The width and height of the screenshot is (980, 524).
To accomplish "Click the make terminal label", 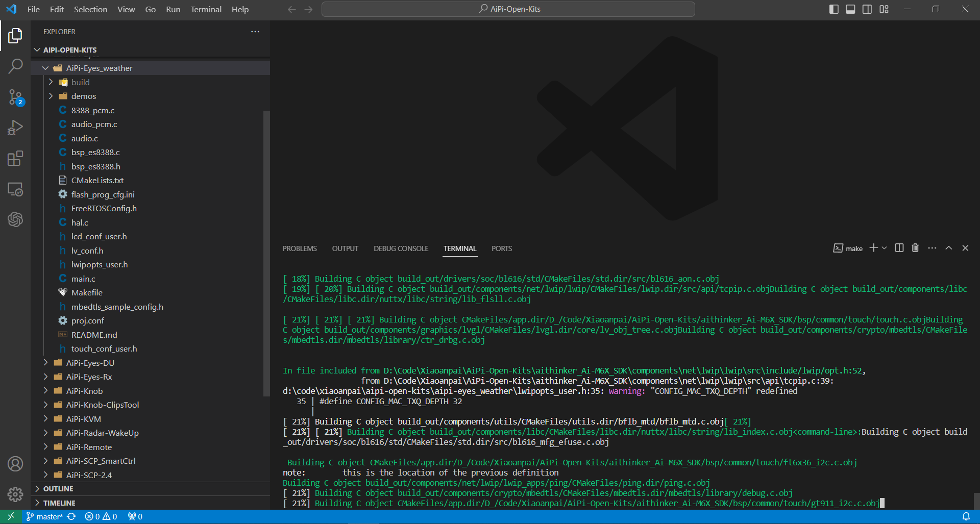I will tap(848, 248).
